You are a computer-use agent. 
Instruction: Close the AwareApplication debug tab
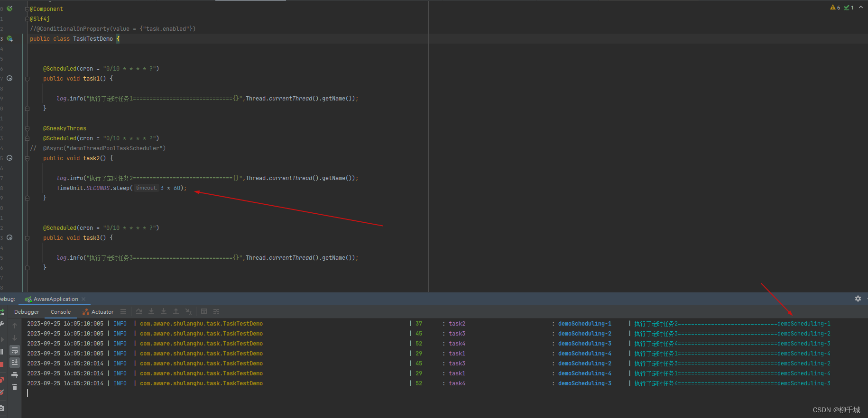[x=83, y=299]
